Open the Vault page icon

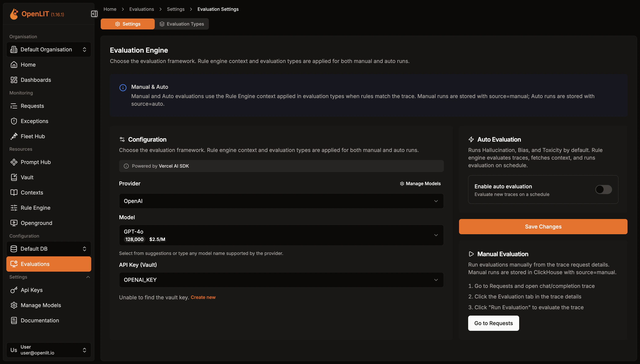14,177
